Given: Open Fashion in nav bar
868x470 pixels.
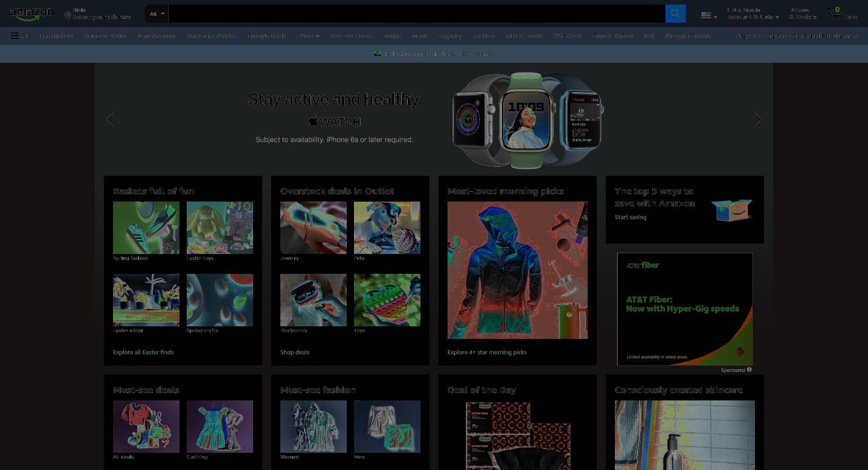Looking at the screenshot, I should tap(484, 36).
